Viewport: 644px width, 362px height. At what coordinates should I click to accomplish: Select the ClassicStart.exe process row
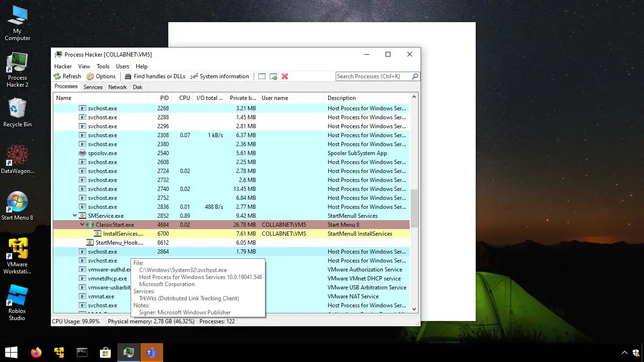(x=231, y=225)
